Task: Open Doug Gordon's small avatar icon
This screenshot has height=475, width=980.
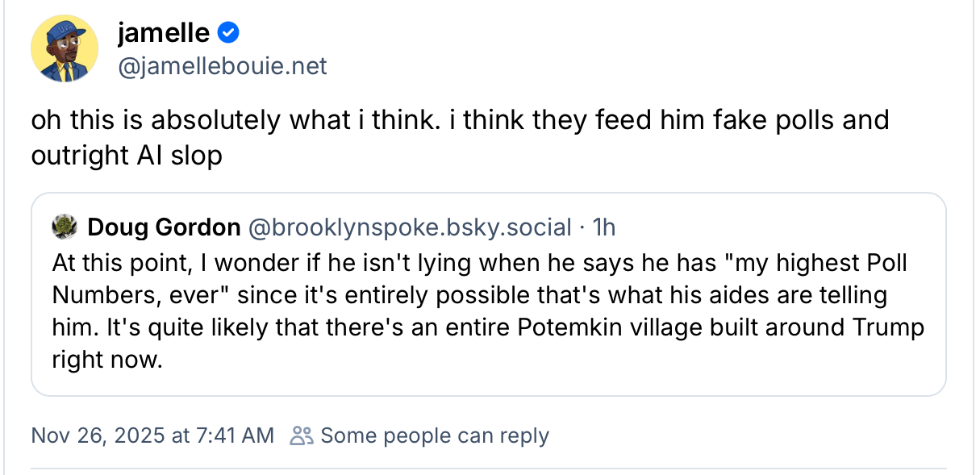Action: [x=63, y=228]
